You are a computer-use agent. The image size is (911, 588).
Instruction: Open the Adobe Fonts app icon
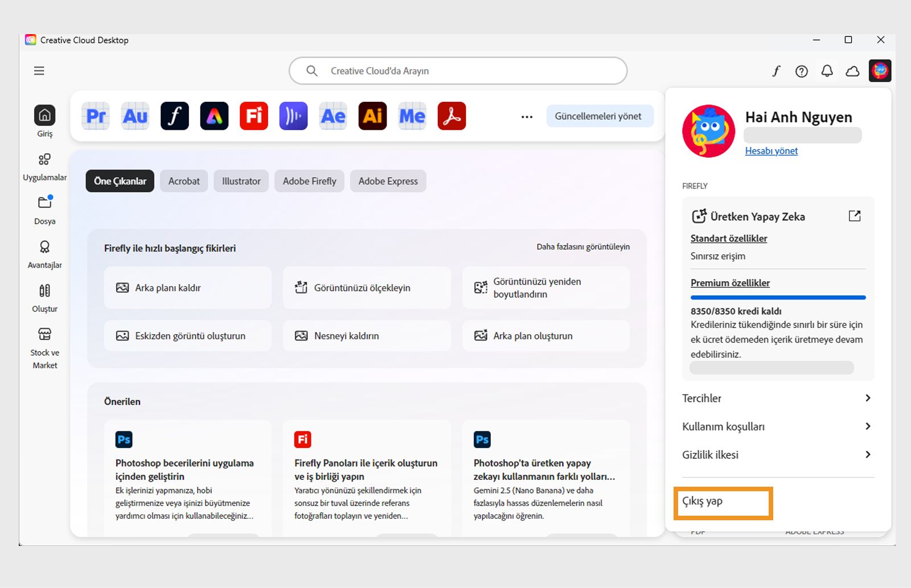click(x=175, y=116)
